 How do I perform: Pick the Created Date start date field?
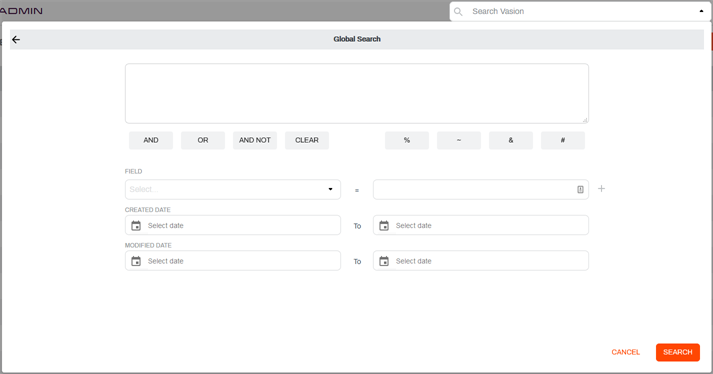(233, 225)
